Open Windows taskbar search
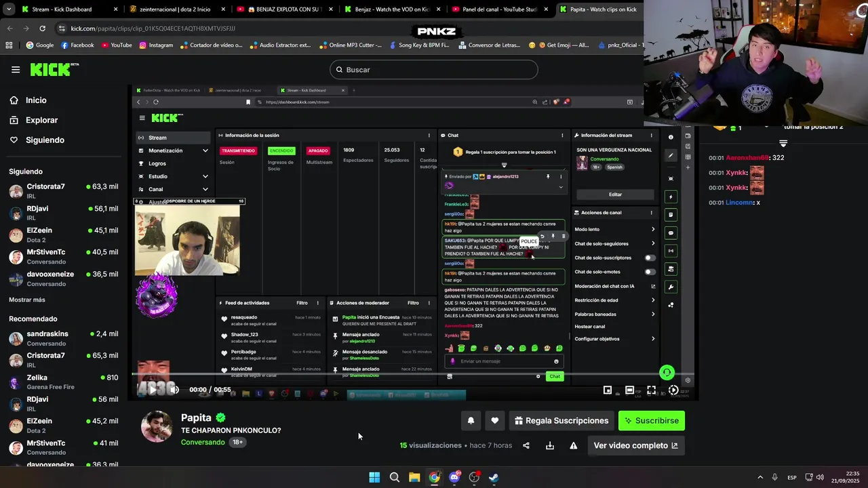The width and height of the screenshot is (868, 488). [x=394, y=477]
